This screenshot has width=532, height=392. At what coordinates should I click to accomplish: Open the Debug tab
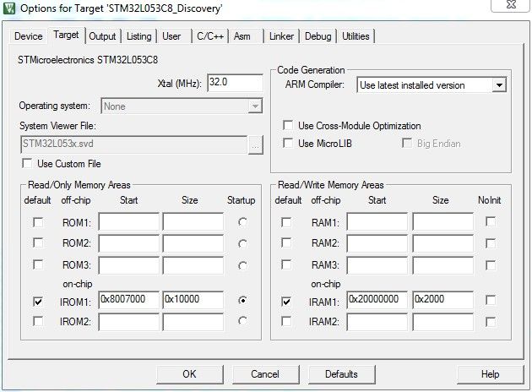click(318, 36)
